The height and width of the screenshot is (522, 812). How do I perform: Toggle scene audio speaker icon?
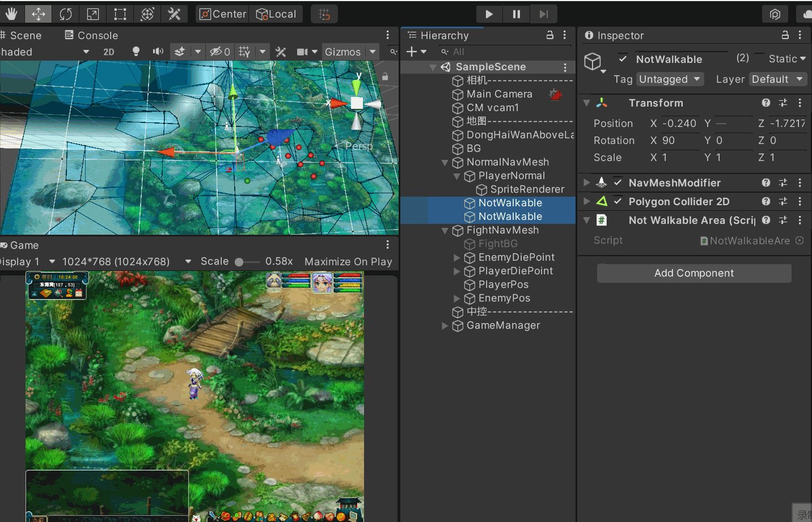click(x=158, y=52)
